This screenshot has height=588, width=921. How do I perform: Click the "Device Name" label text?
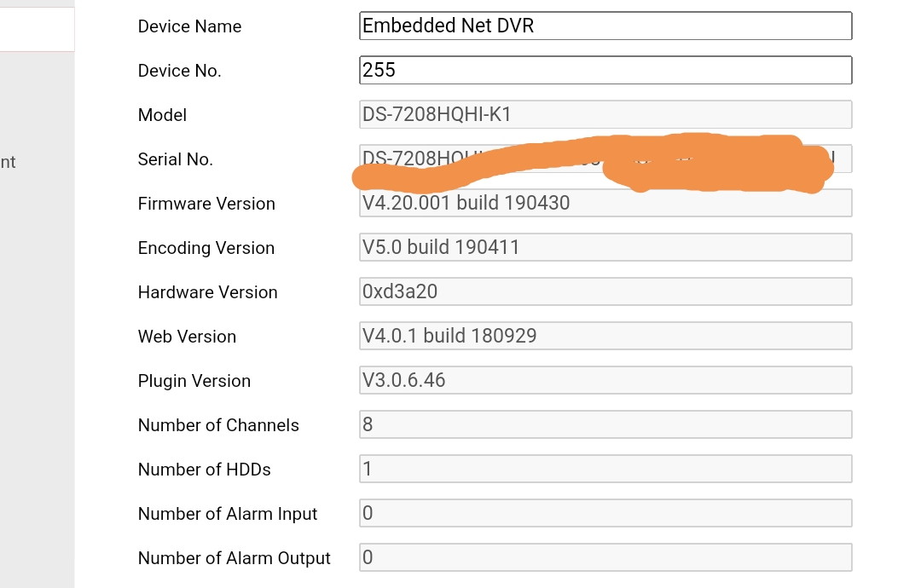pyautogui.click(x=189, y=26)
